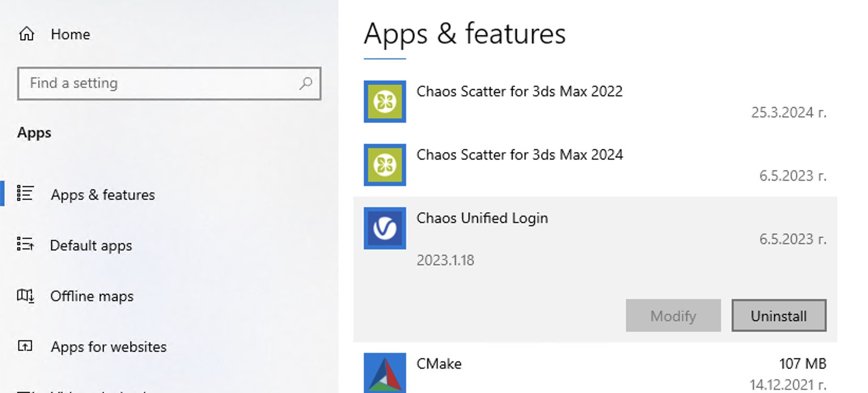Click the magnifier search icon

click(x=306, y=83)
